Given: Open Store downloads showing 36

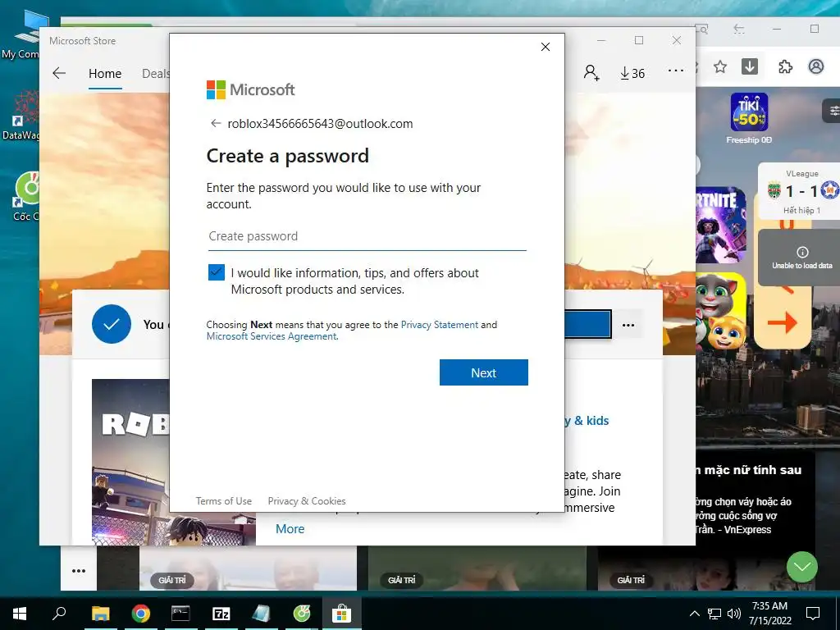Looking at the screenshot, I should click(632, 73).
